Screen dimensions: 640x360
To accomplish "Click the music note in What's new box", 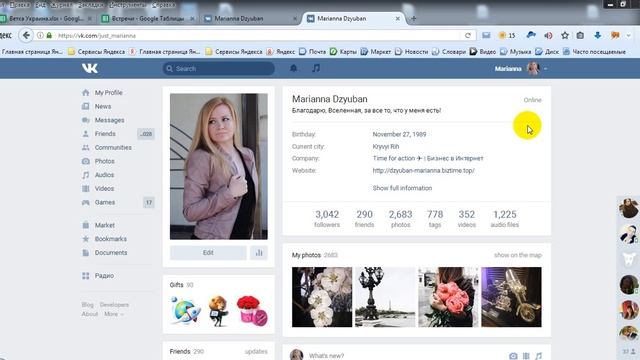I will [x=539, y=356].
